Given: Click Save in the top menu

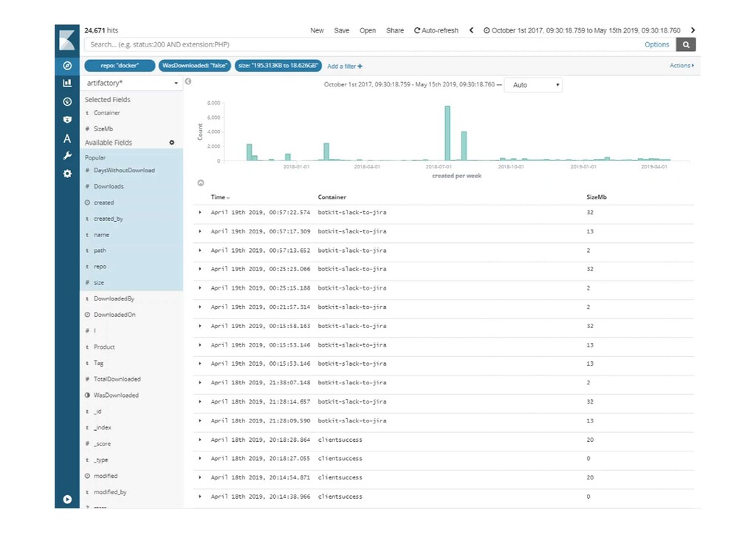Looking at the screenshot, I should [341, 30].
